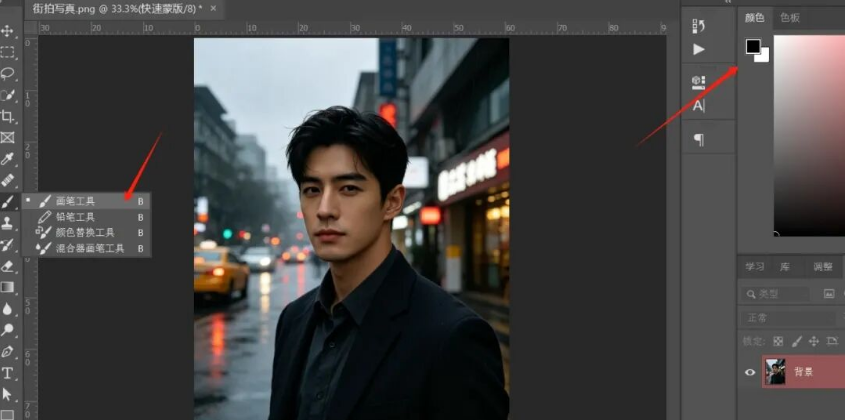Open the 类型 layer filter dropdown
This screenshot has height=420, width=845.
tap(776, 294)
